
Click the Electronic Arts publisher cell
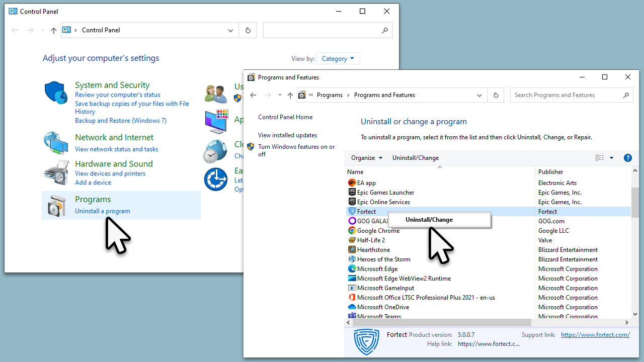point(557,183)
